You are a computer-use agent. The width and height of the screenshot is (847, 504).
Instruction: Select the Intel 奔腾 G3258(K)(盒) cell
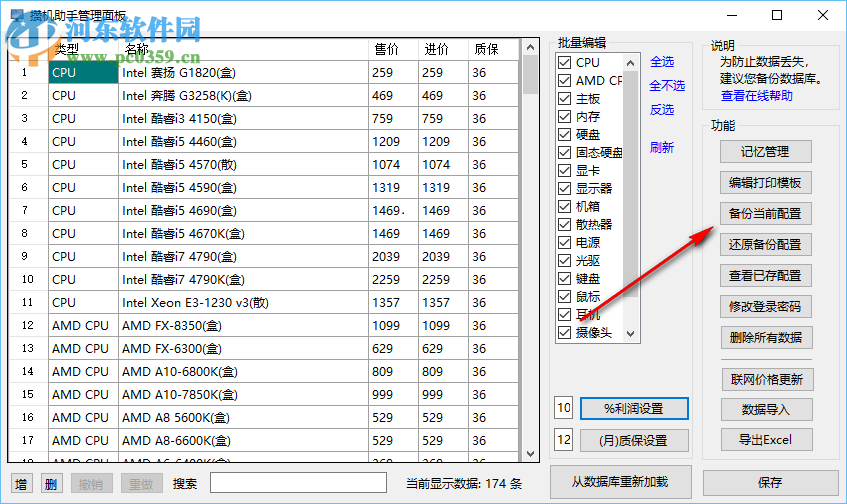click(x=244, y=96)
